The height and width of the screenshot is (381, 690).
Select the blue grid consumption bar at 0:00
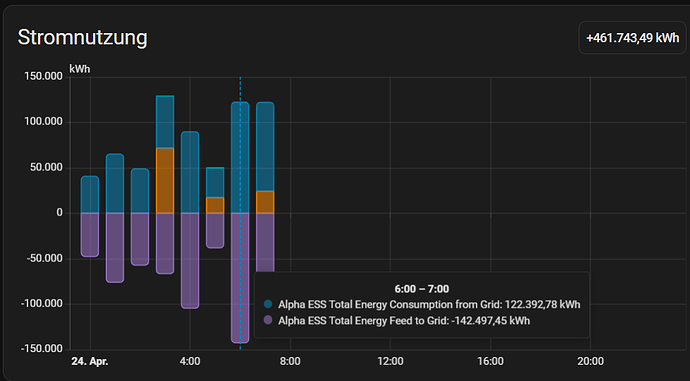tap(90, 194)
